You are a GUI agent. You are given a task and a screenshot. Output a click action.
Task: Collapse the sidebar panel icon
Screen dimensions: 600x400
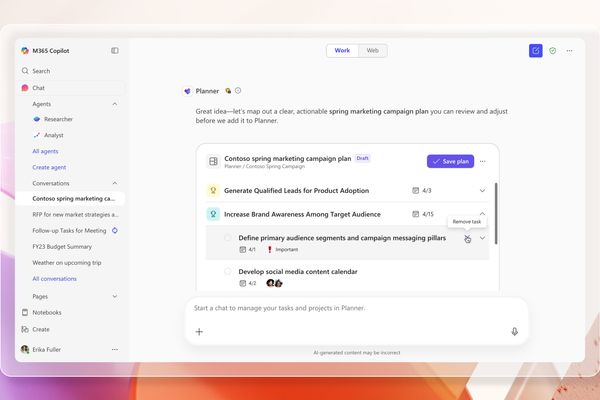click(115, 51)
